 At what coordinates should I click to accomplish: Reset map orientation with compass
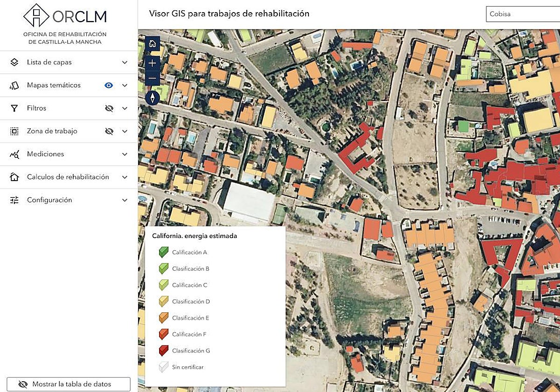point(152,98)
